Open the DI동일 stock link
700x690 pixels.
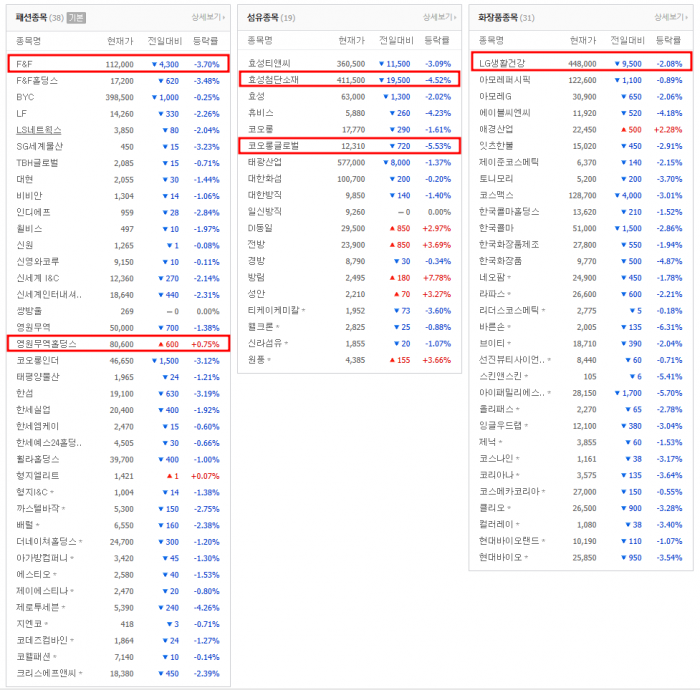click(x=260, y=228)
